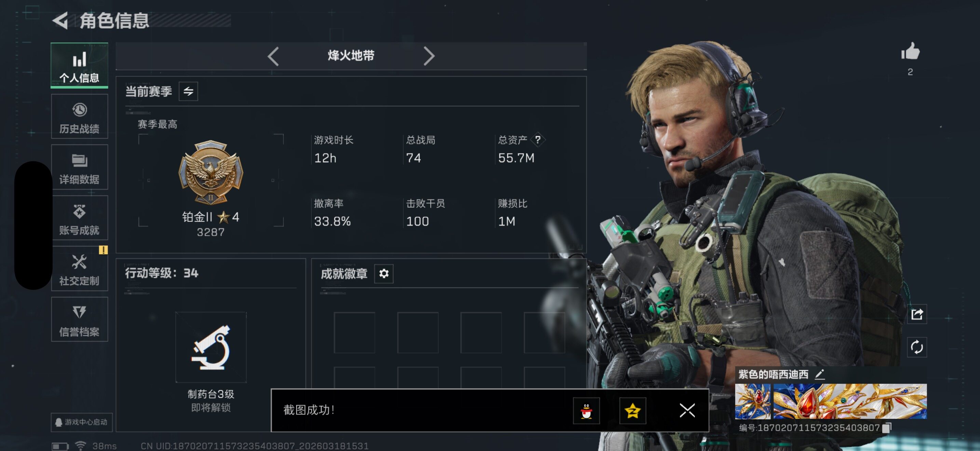Copy the player ID number with copy icon
The height and width of the screenshot is (451, 980).
point(887,428)
